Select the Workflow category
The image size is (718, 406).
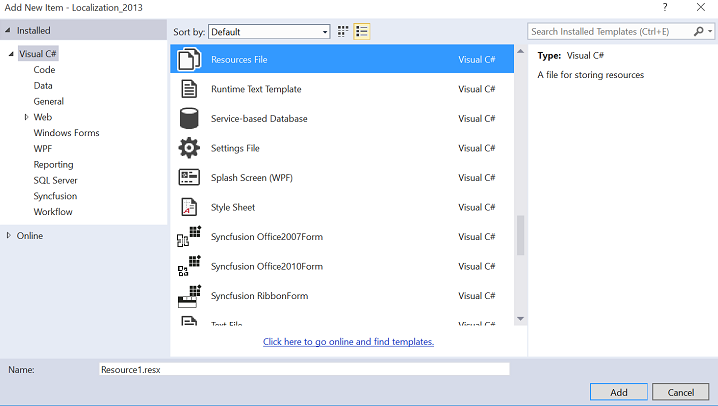click(53, 211)
